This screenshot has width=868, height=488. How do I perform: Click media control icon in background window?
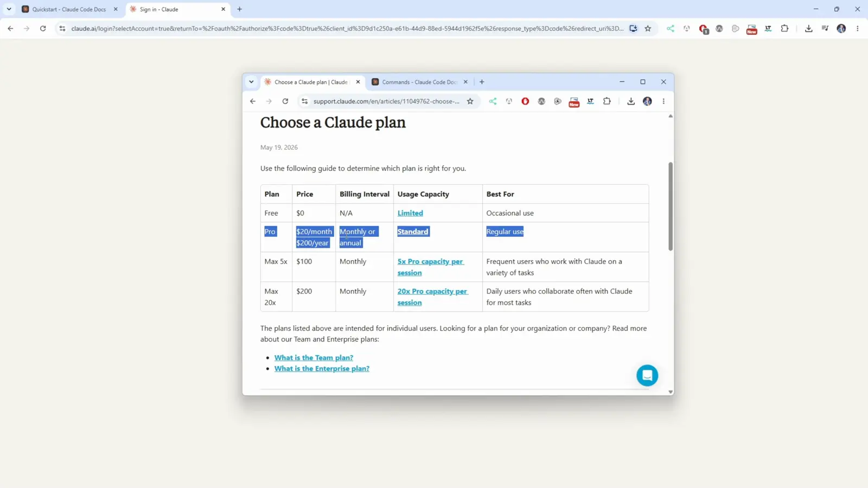click(x=825, y=29)
